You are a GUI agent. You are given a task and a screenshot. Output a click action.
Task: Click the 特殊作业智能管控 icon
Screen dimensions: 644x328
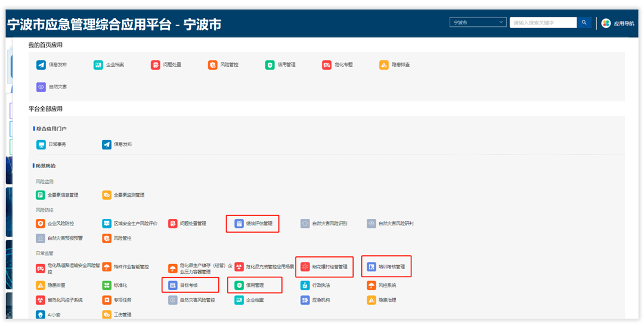pos(107,267)
